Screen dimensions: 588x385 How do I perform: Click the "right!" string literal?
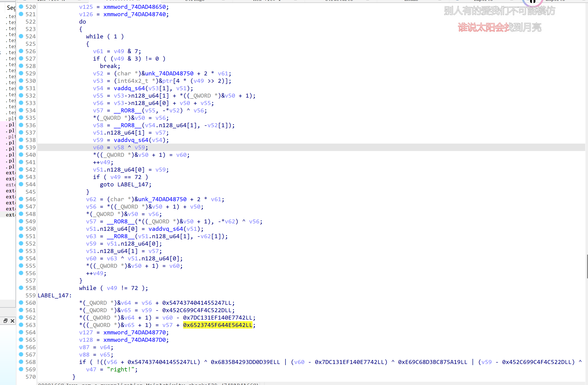pyautogui.click(x=120, y=369)
